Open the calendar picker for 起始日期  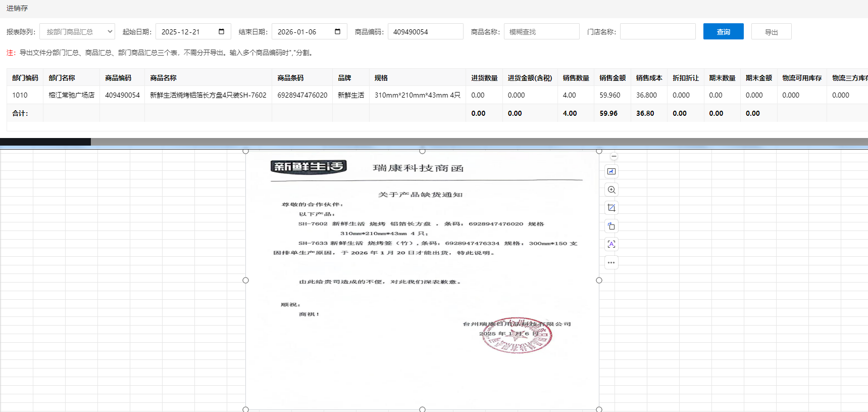(221, 32)
